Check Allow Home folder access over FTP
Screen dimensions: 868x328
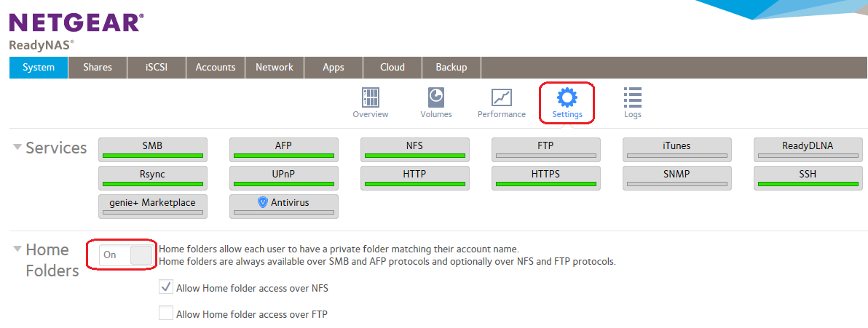(166, 313)
